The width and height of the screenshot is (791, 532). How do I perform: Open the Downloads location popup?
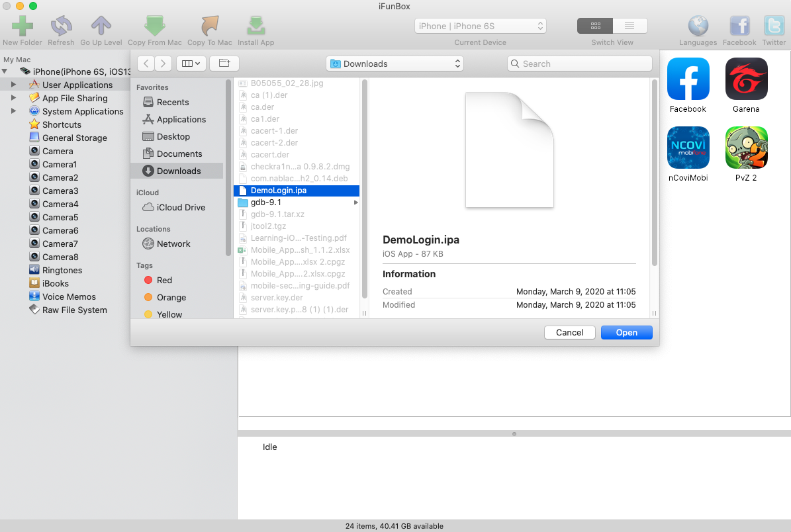[x=395, y=64]
